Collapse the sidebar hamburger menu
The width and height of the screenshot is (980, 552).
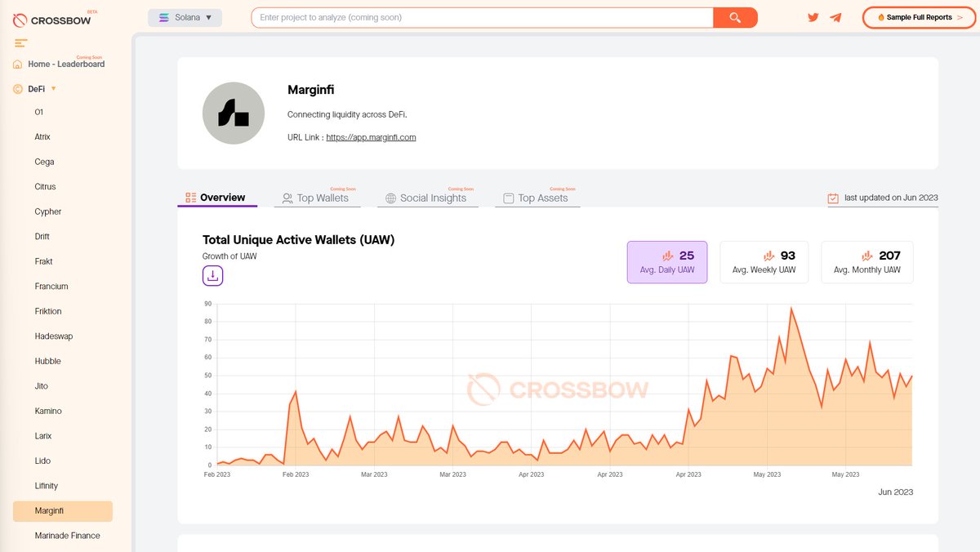[x=21, y=42]
